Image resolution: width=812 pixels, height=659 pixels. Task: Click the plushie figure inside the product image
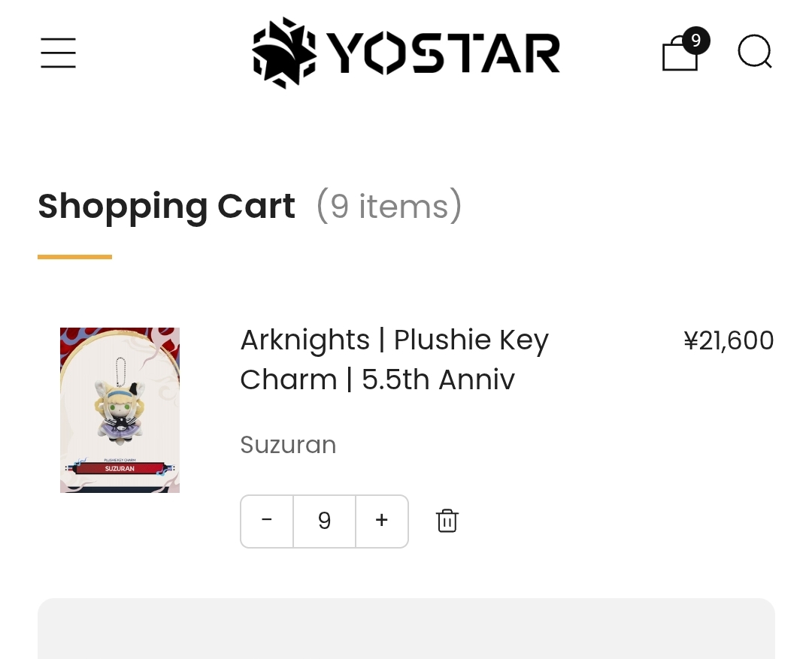(117, 410)
